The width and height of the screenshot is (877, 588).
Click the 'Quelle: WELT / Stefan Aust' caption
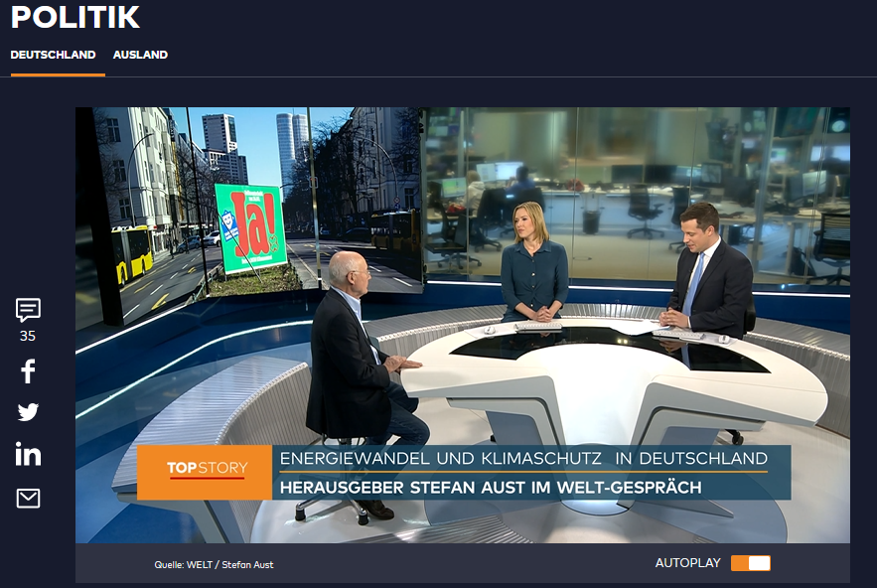tap(215, 564)
